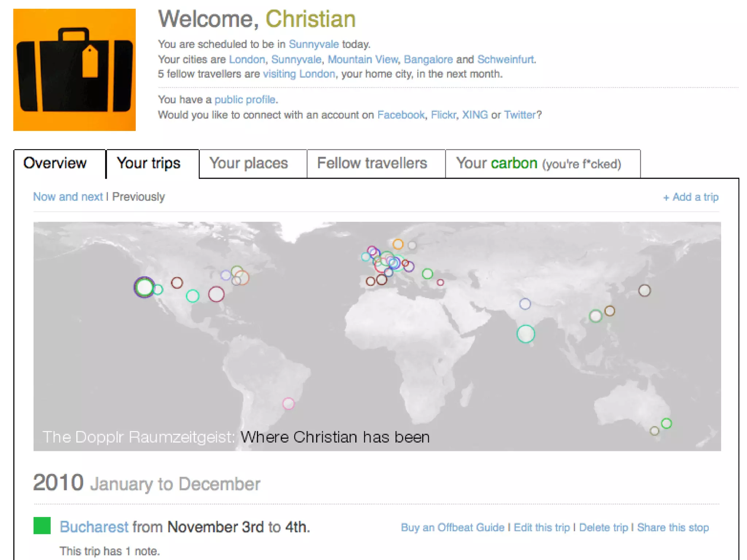Connect with a Facebook account link
Screen dimensions: 747x560
(400, 115)
